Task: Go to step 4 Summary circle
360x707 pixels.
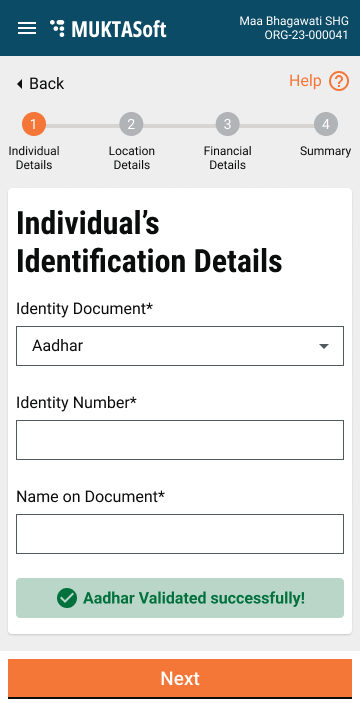Action: (x=326, y=124)
